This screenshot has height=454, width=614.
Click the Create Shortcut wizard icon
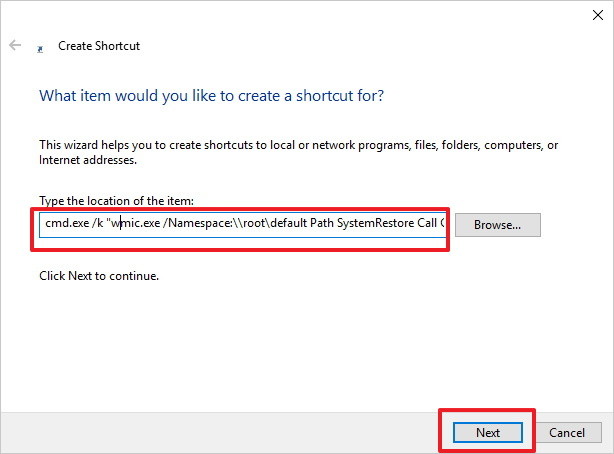40,47
